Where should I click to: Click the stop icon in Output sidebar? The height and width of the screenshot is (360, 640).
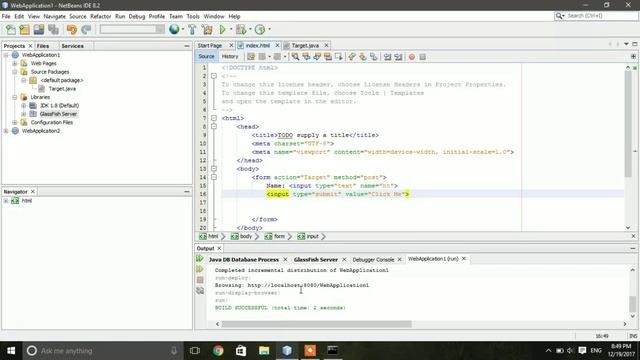pyautogui.click(x=200, y=280)
